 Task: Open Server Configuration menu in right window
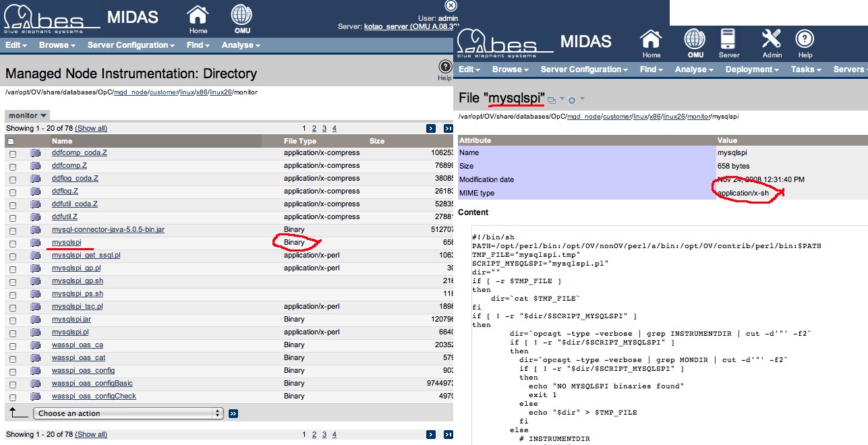click(x=584, y=69)
